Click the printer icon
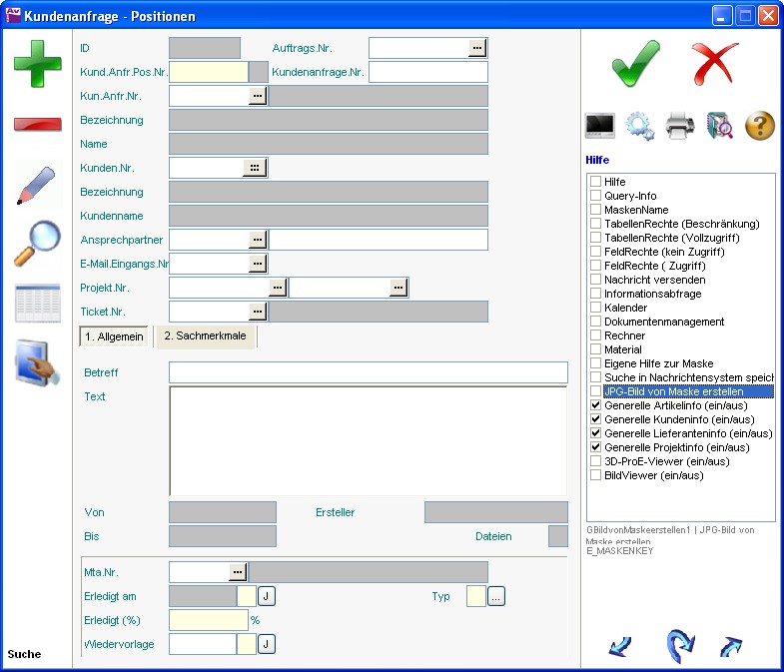The image size is (784, 672). (x=680, y=126)
